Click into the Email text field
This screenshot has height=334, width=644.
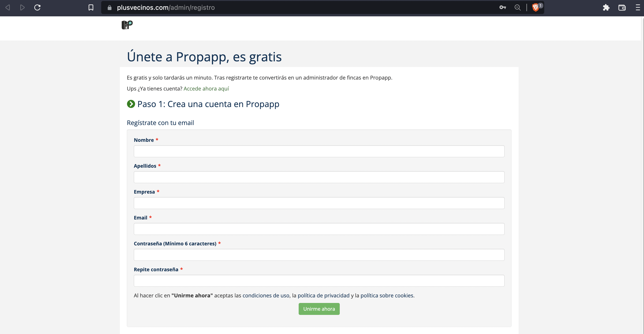click(x=319, y=229)
